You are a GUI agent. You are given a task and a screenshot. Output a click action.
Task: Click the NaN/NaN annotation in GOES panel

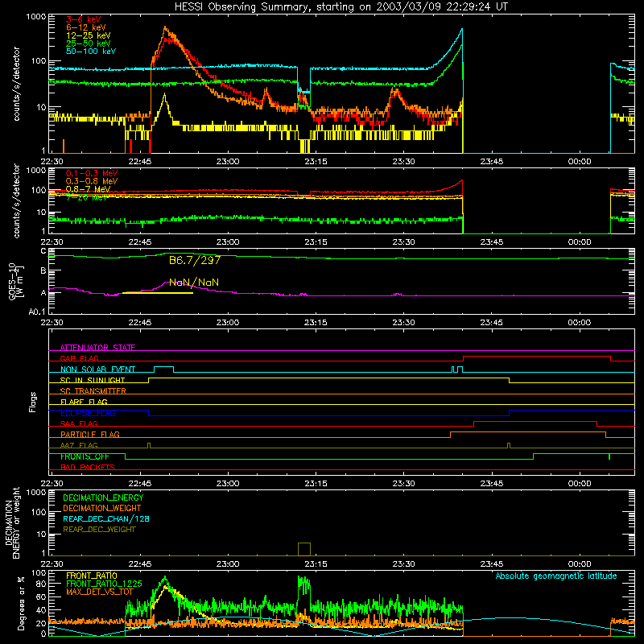pos(194,283)
